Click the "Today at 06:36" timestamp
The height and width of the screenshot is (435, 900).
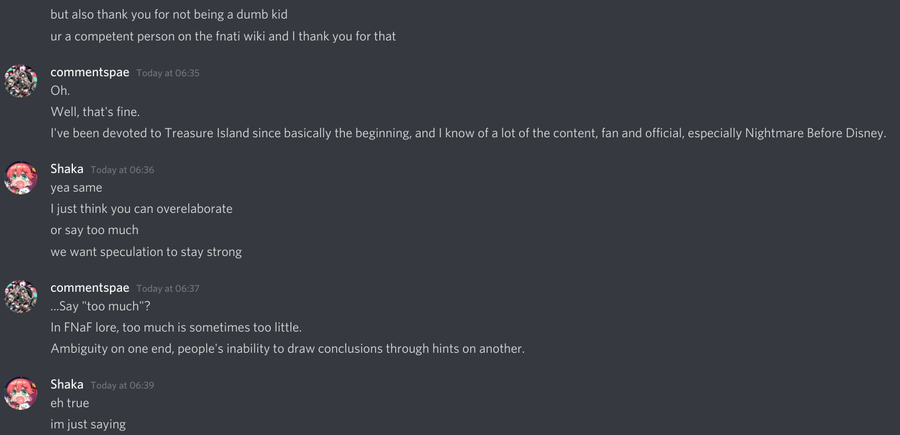122,170
